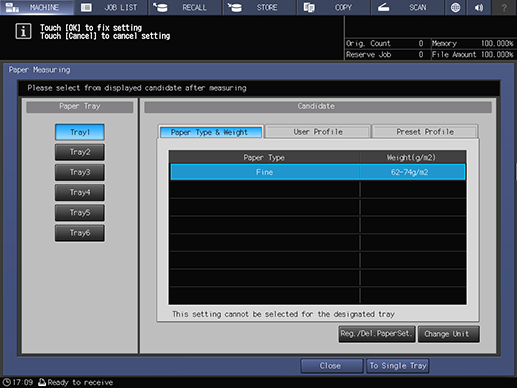This screenshot has height=388, width=517.
Task: Click the Reg./Del.PaperSet. button
Action: [x=377, y=334]
